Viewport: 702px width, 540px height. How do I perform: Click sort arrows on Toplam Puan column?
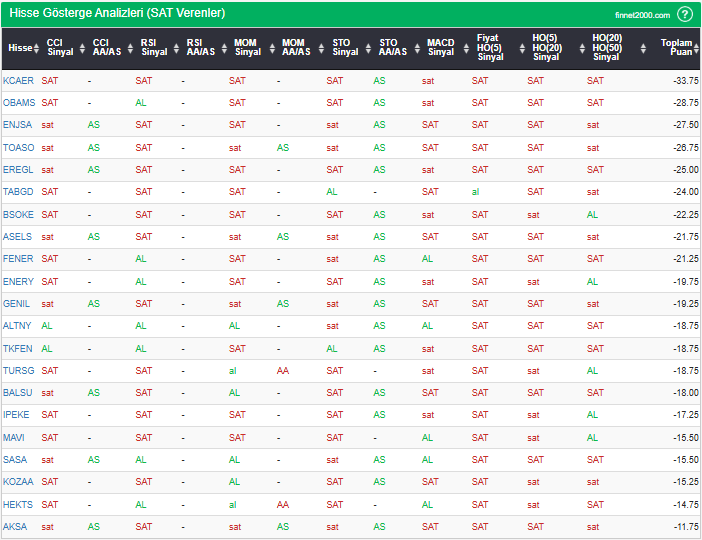point(695,48)
